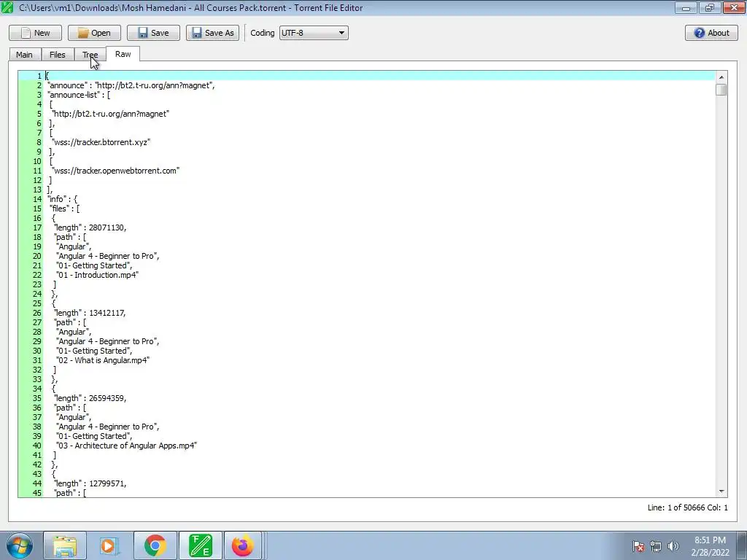This screenshot has height=560, width=747.
Task: Open the Windows Start menu
Action: (x=20, y=545)
